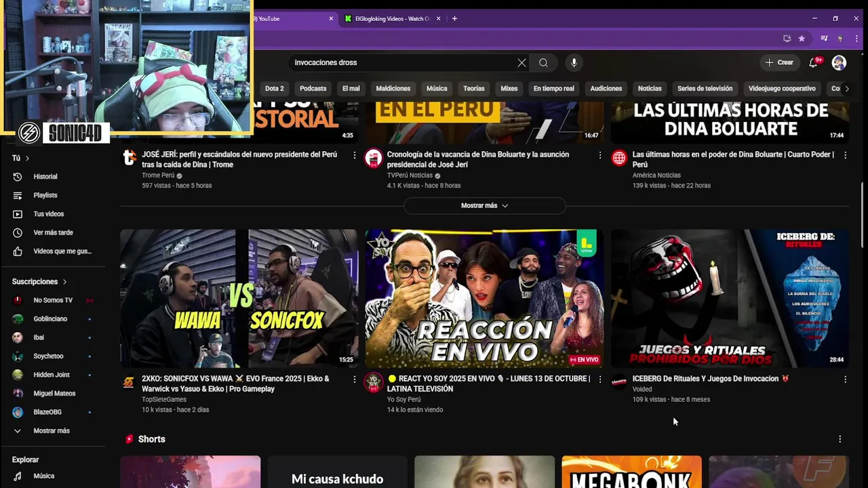
Task: Open a new browser tab with plus
Action: coord(454,18)
